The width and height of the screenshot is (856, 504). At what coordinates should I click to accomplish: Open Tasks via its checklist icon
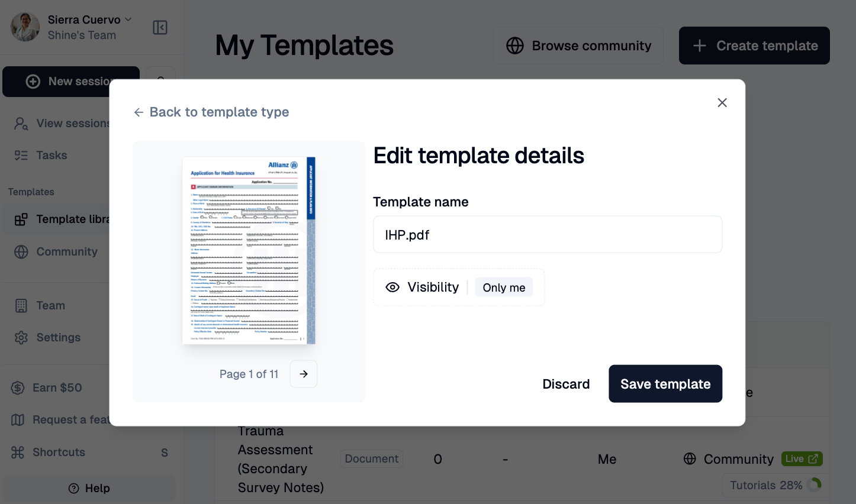tap(21, 155)
